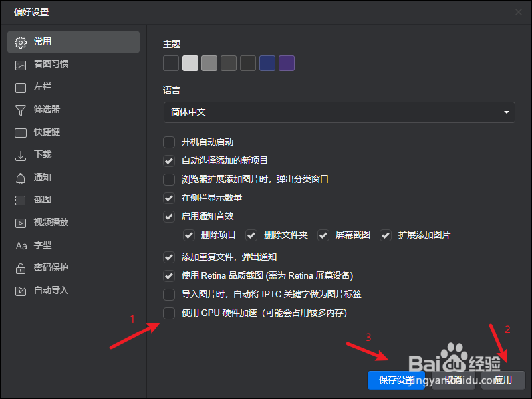Choose the dark gray theme swatch

(x=229, y=63)
